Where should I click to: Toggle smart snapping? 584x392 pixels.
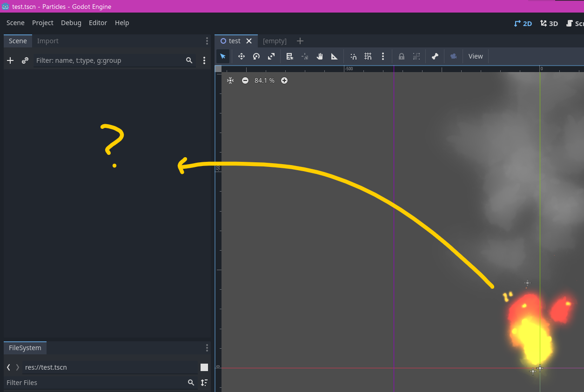353,56
